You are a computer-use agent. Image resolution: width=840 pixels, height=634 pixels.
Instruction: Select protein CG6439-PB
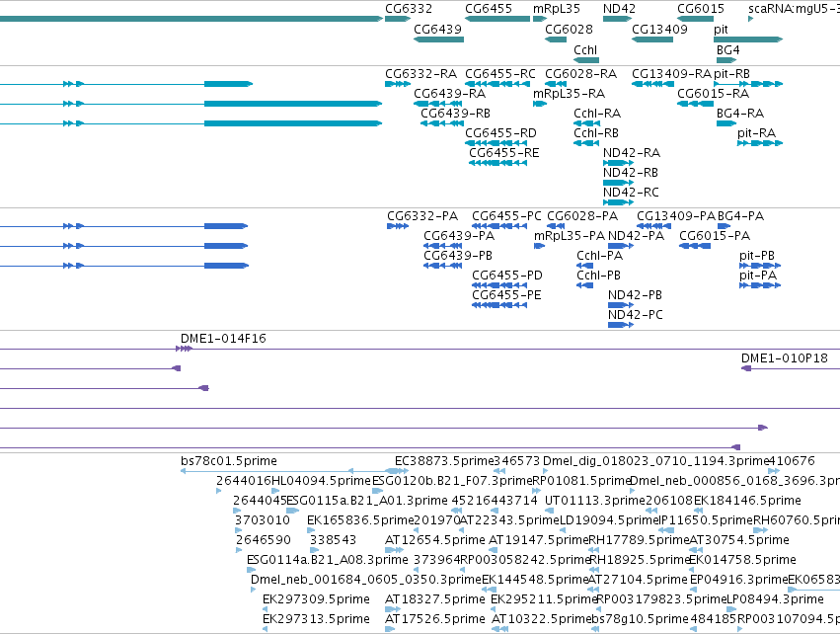point(457,256)
